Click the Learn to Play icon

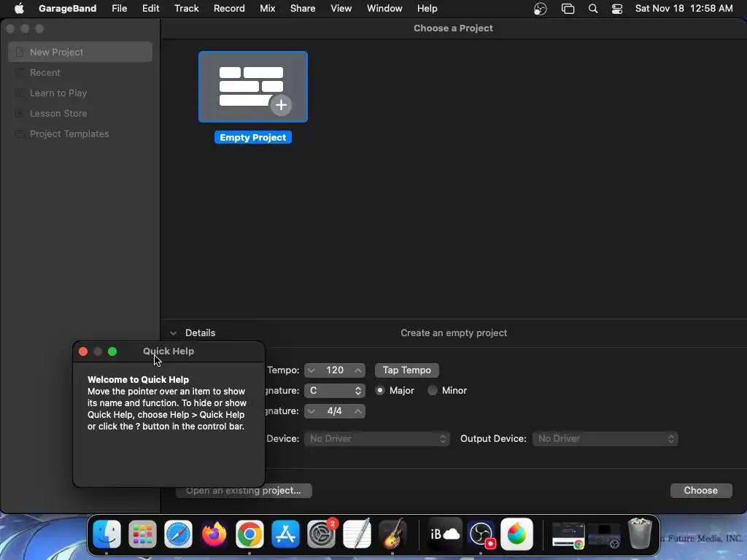(20, 93)
